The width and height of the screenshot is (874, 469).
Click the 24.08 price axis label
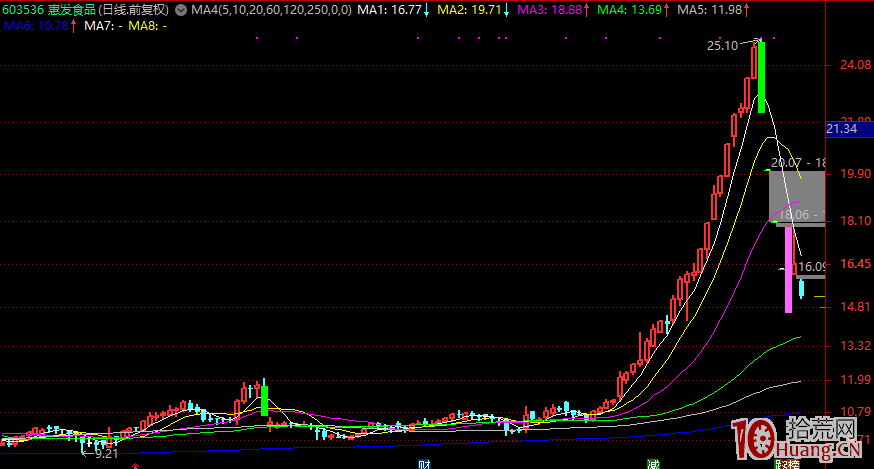(856, 65)
